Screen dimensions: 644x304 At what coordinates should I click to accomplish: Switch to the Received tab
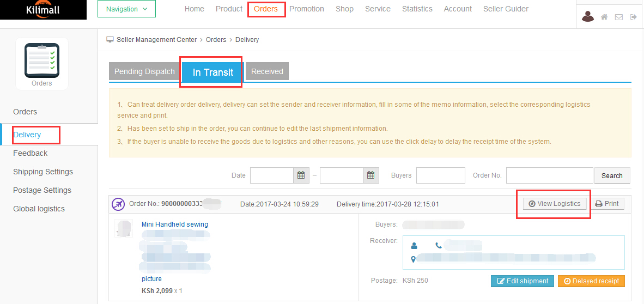[x=267, y=71]
